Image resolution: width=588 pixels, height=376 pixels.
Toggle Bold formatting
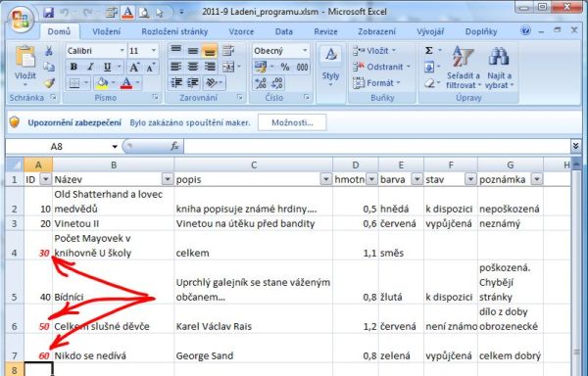pyautogui.click(x=73, y=67)
